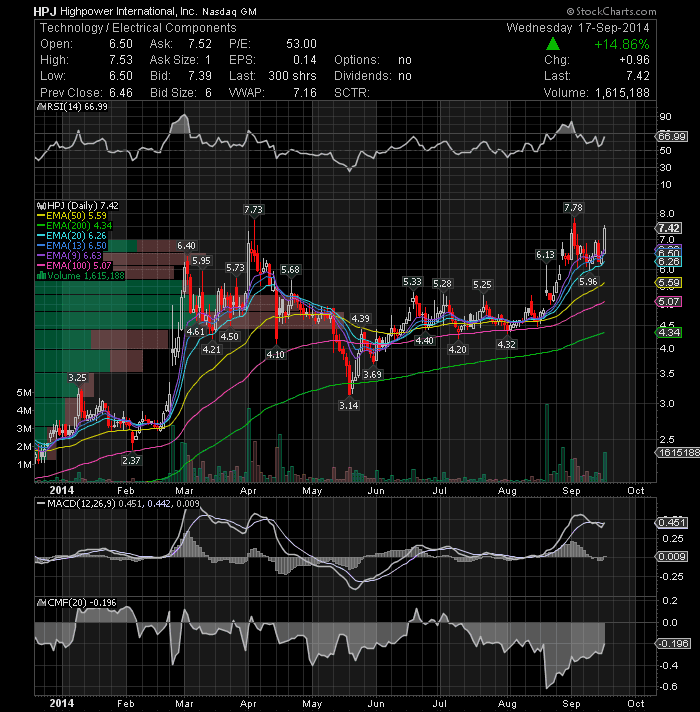Click the 5.33 price label in June

412,282
